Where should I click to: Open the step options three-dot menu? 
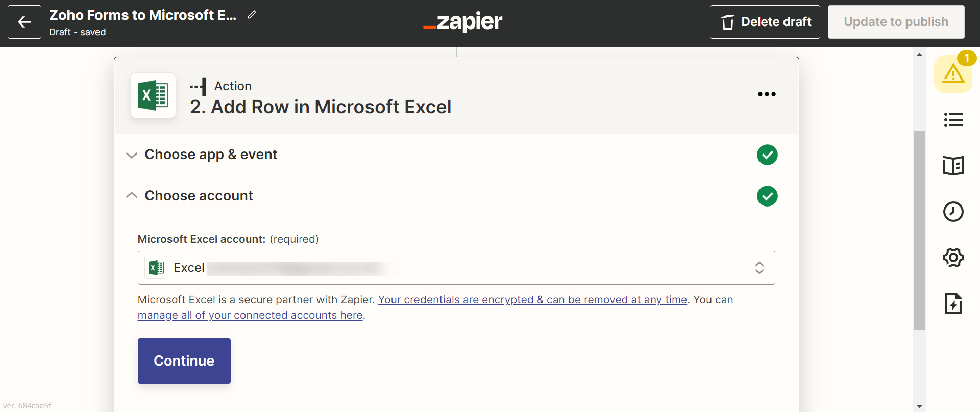tap(767, 94)
